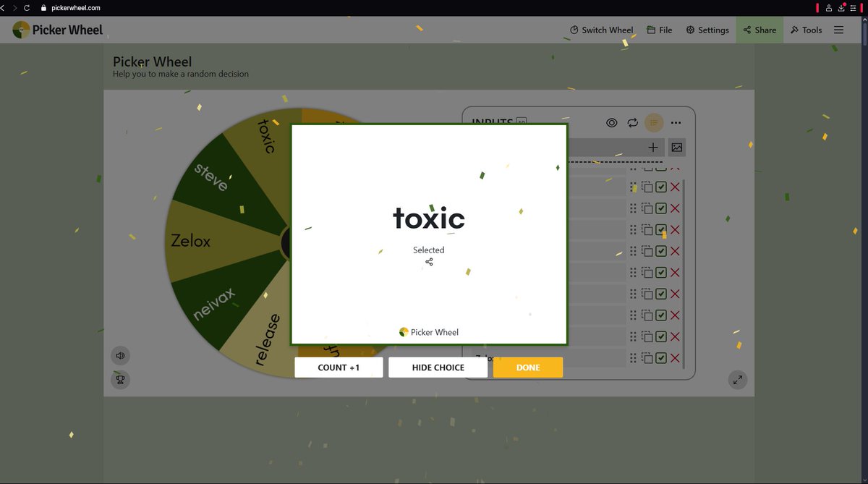This screenshot has width=868, height=484.
Task: Click the browser reload button
Action: [x=27, y=8]
